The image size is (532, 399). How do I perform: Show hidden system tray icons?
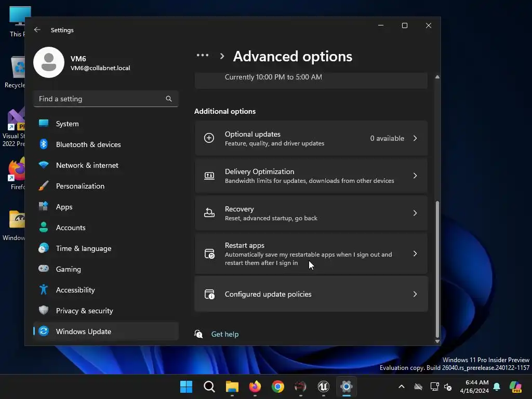point(402,387)
